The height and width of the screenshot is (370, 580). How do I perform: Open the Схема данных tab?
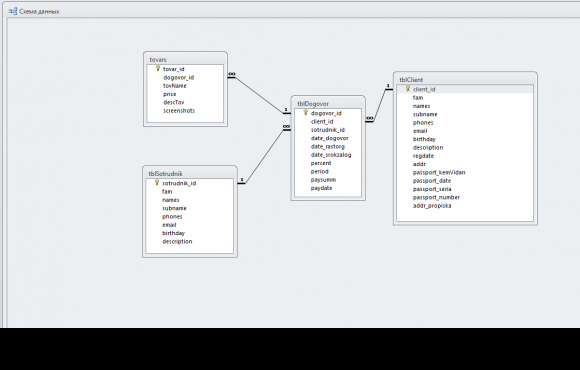[34, 11]
